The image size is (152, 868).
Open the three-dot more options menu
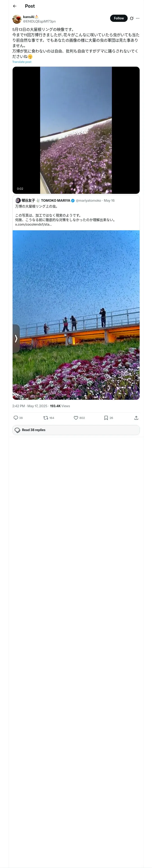tap(138, 18)
